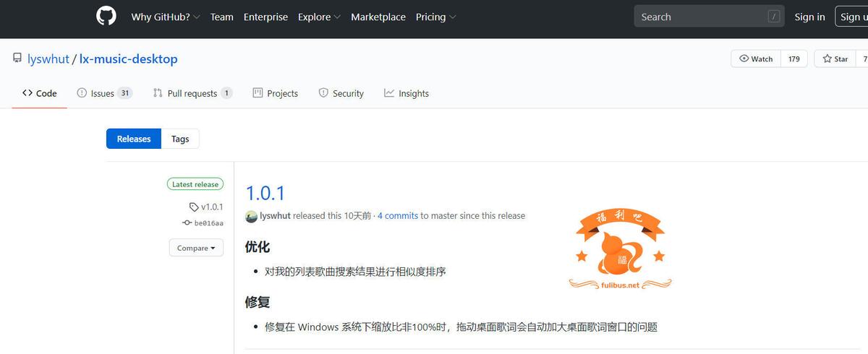The image size is (868, 354).
Task: Open the 4 commits link
Action: click(x=398, y=216)
